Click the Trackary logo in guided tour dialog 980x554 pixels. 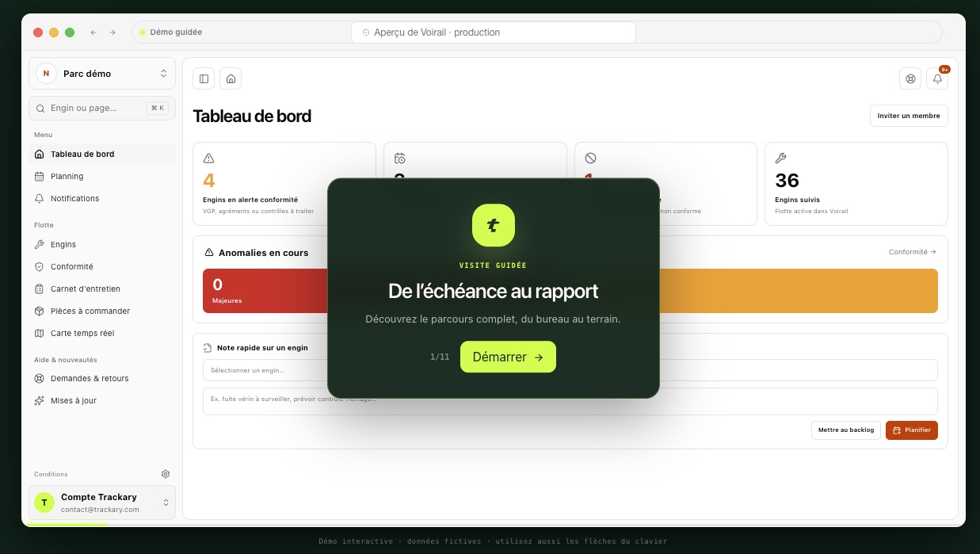pyautogui.click(x=494, y=225)
